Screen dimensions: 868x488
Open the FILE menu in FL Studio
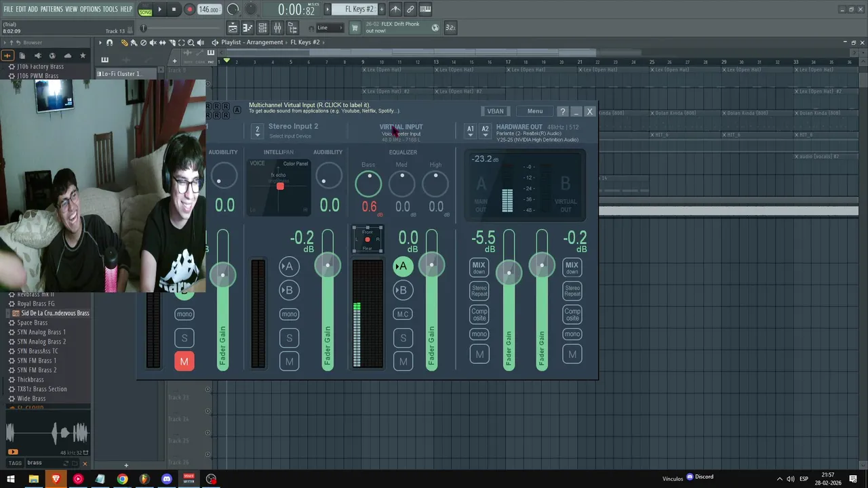(x=8, y=9)
